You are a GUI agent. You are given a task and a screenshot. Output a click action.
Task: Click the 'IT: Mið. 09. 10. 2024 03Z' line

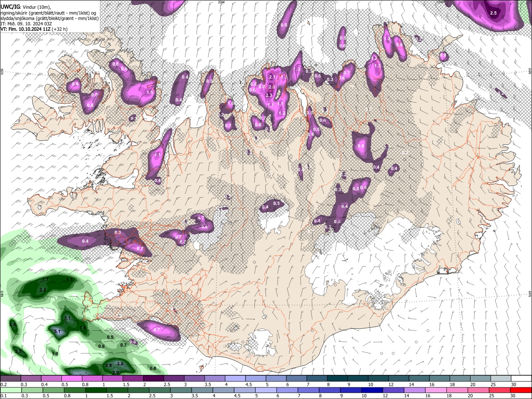pyautogui.click(x=26, y=24)
